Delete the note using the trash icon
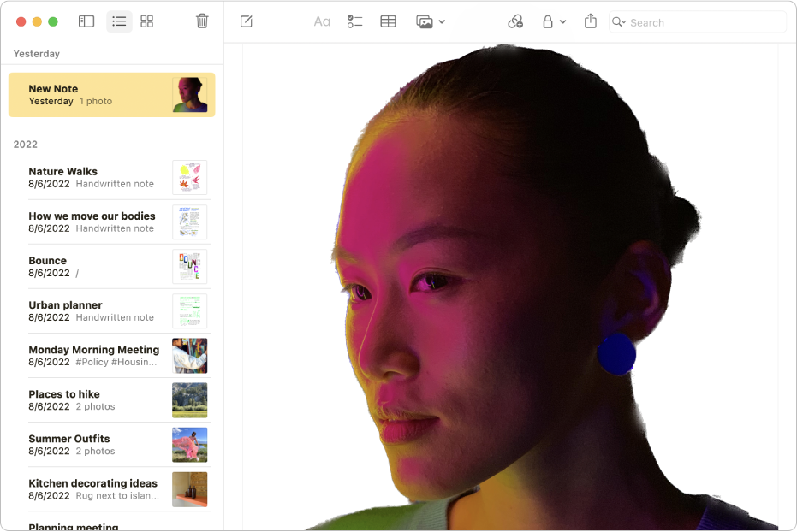This screenshot has height=532, width=797. 202,21
